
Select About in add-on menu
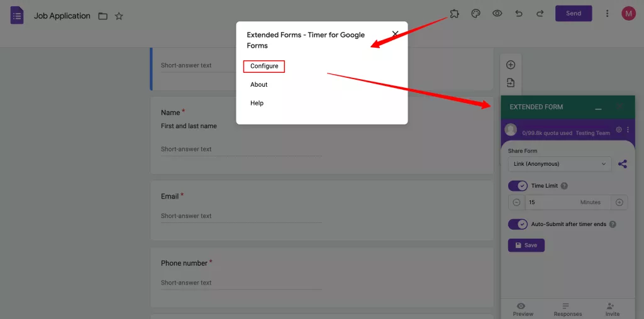click(258, 85)
